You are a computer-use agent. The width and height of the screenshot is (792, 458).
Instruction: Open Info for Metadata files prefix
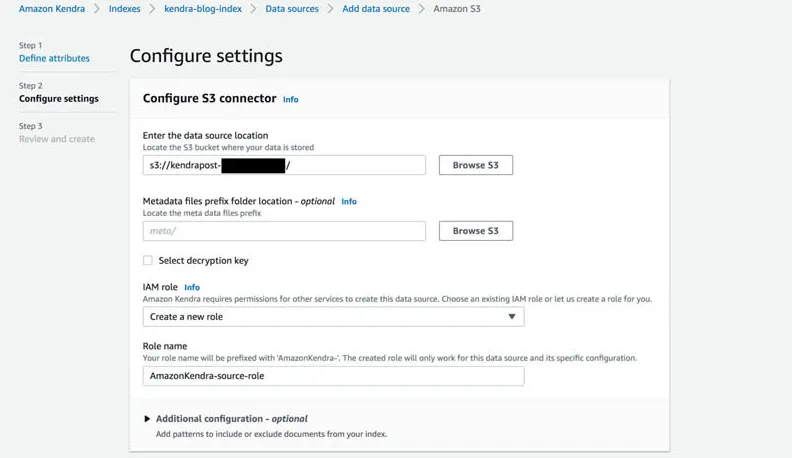349,201
